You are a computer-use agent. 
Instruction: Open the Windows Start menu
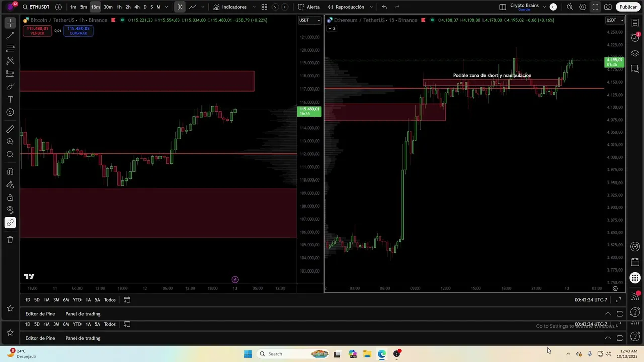[248, 354]
